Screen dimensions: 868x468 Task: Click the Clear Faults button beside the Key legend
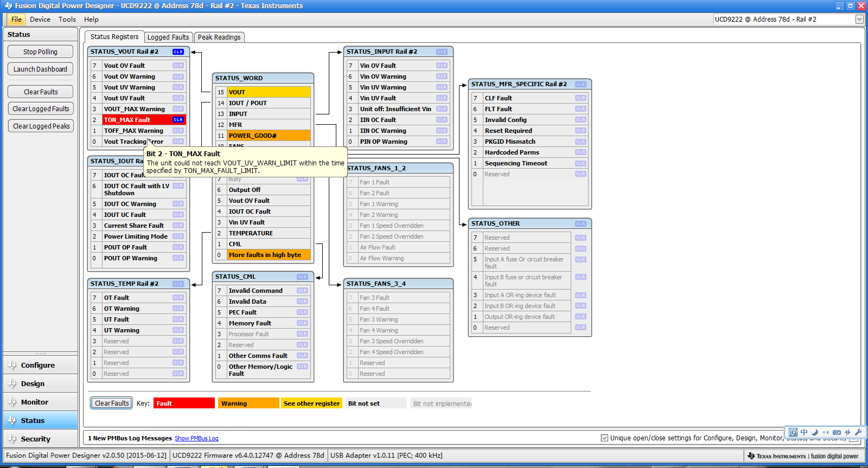click(112, 403)
